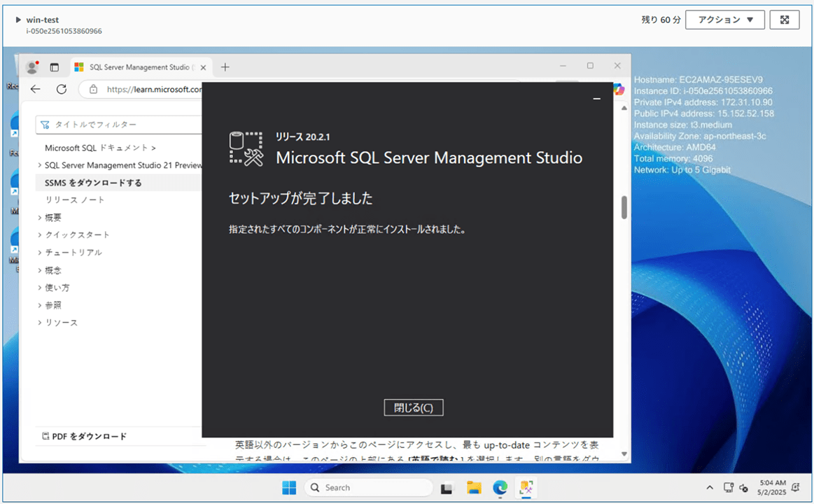Click the learn.microsoft.com address bar
This screenshot has width=814, height=504.
click(154, 90)
